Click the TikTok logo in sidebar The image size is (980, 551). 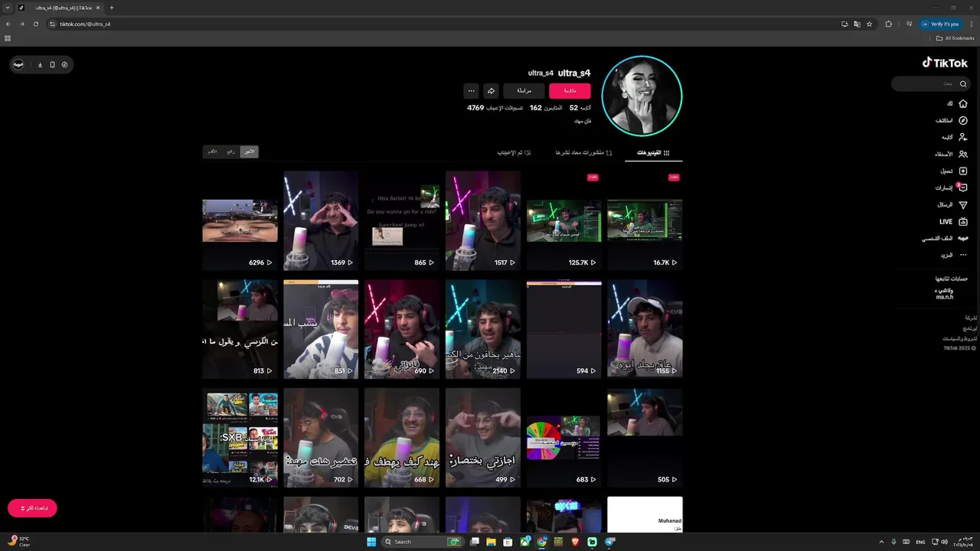945,63
